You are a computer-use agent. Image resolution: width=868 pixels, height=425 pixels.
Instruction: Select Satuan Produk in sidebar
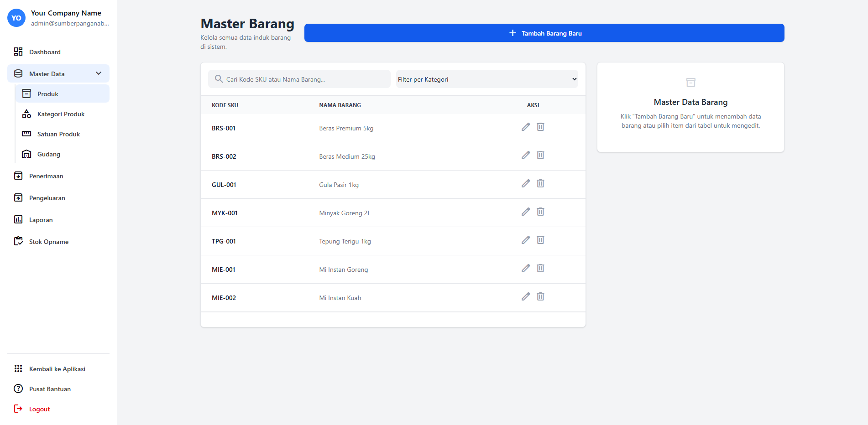(x=58, y=134)
